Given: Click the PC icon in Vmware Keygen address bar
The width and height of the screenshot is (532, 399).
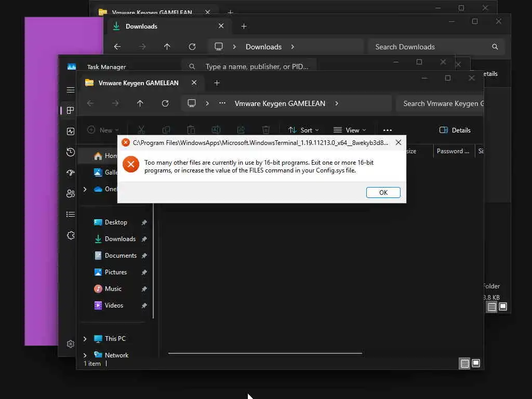Looking at the screenshot, I should [x=192, y=103].
